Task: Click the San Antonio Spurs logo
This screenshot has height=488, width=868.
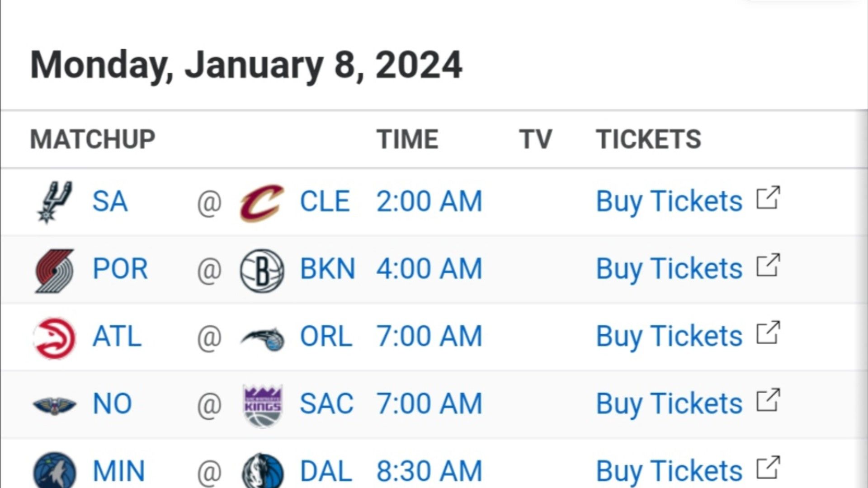Action: pos(54,202)
